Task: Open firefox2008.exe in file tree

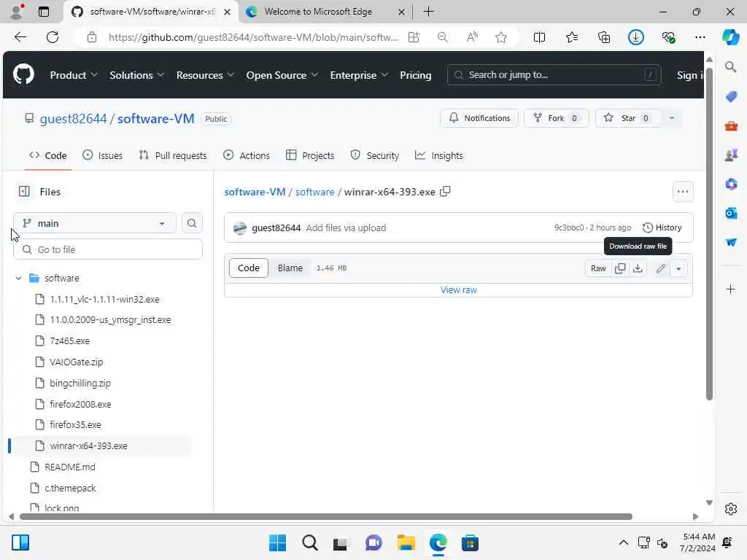Action: click(x=80, y=404)
